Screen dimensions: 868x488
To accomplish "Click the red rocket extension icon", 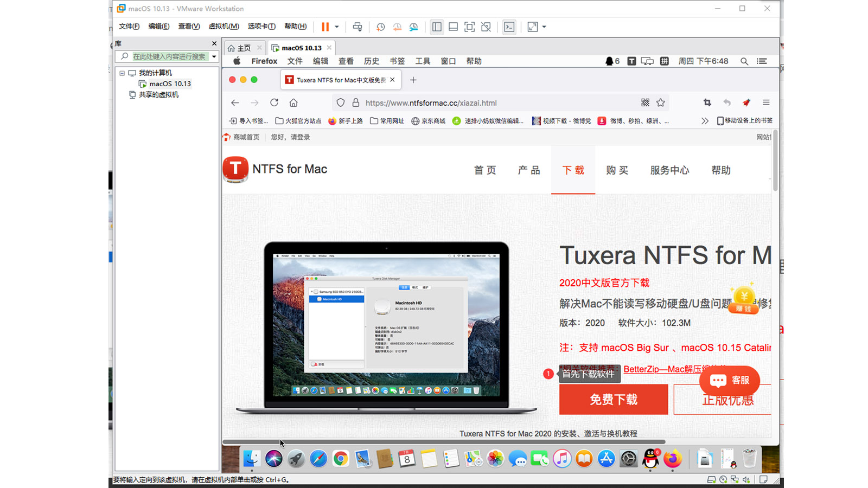I will 746,102.
